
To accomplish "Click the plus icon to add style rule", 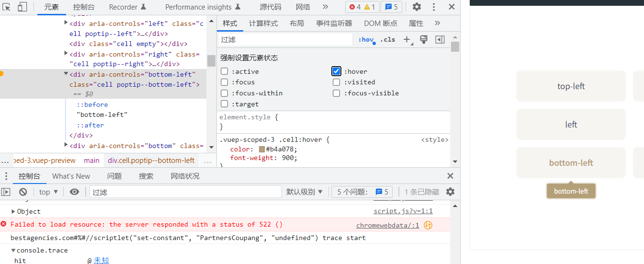I will (x=407, y=39).
